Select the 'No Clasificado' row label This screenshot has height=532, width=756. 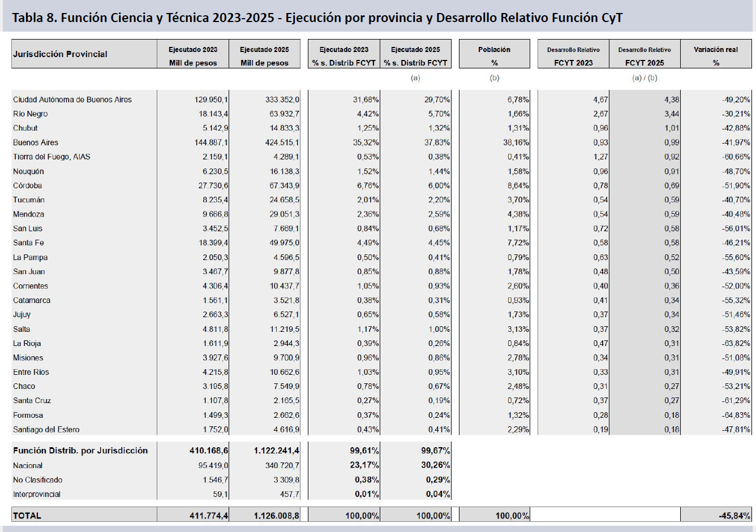click(38, 480)
